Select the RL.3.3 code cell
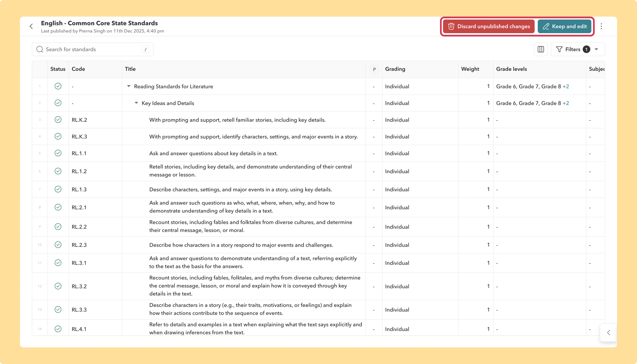Image resolution: width=637 pixels, height=364 pixels. tap(95, 309)
